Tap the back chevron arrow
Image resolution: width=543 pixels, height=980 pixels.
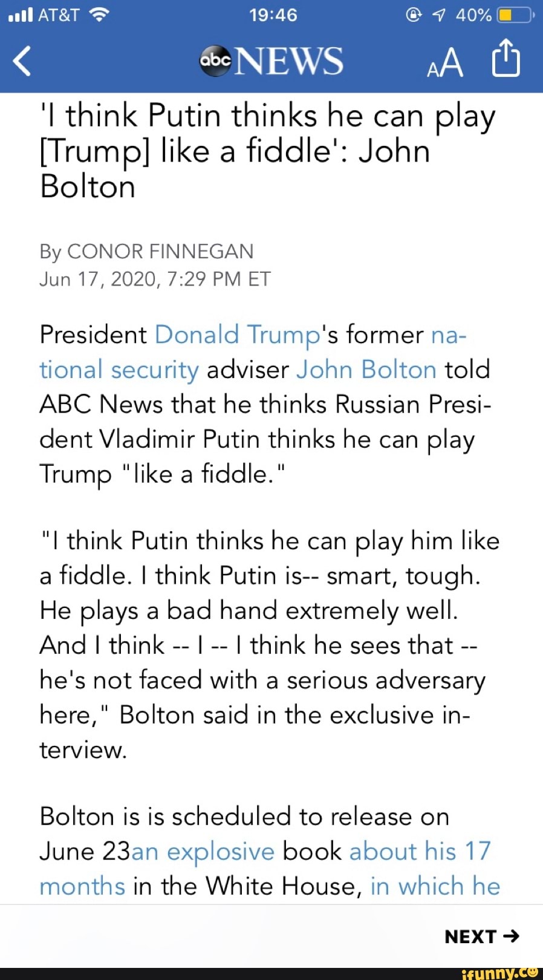point(21,60)
